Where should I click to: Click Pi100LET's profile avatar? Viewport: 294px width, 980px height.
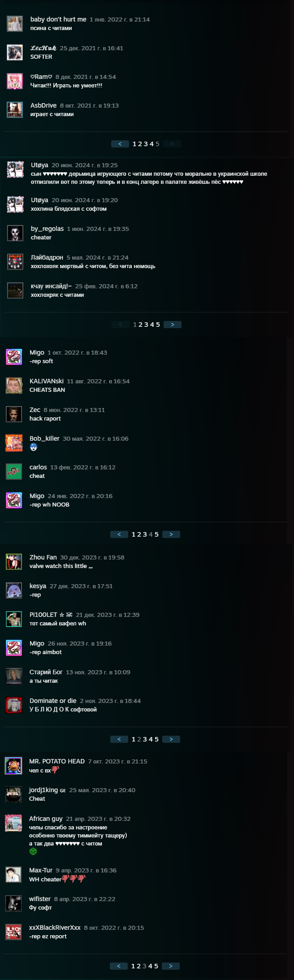14,619
